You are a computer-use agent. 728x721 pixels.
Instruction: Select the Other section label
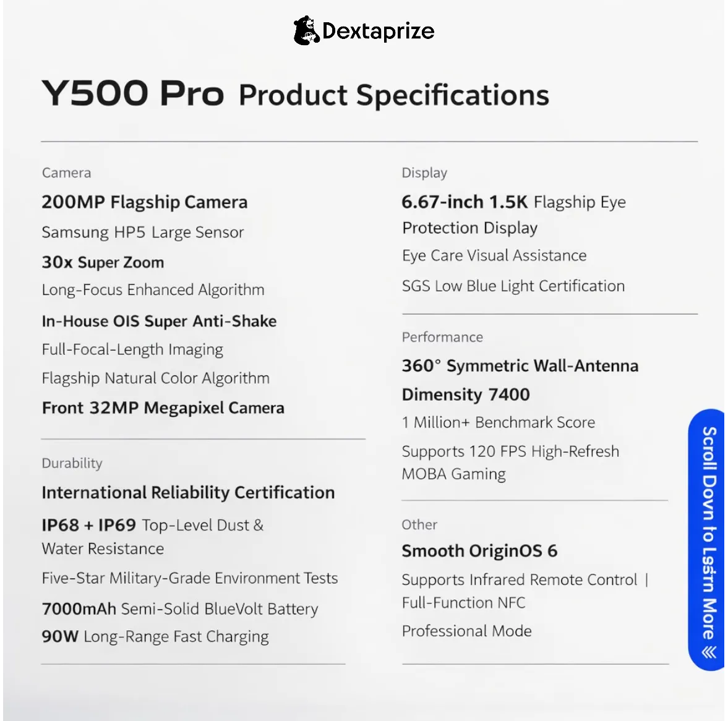(419, 524)
